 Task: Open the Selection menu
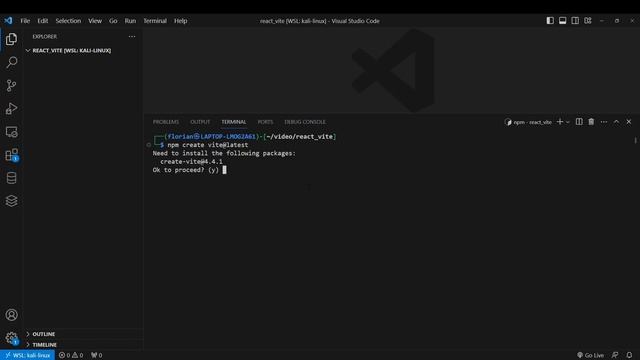click(x=68, y=21)
